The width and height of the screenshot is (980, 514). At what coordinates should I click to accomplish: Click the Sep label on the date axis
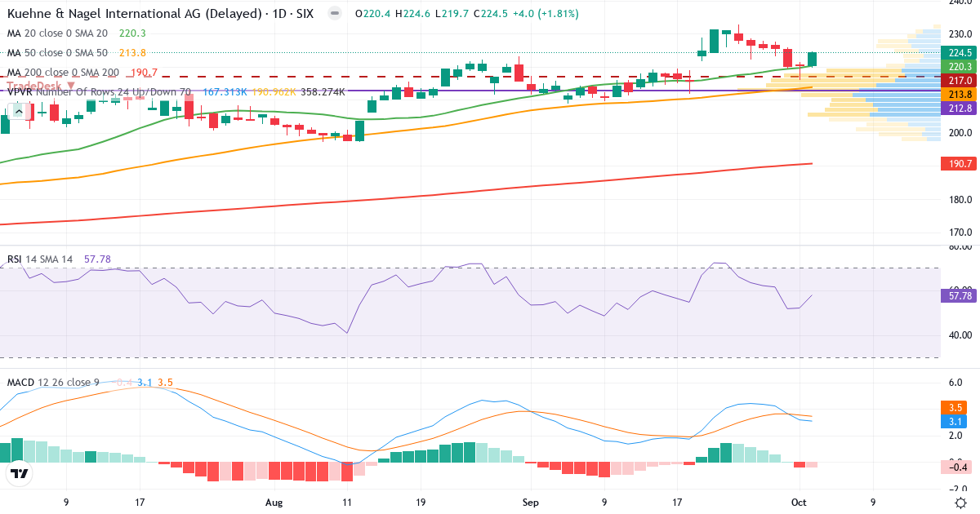pos(531,503)
